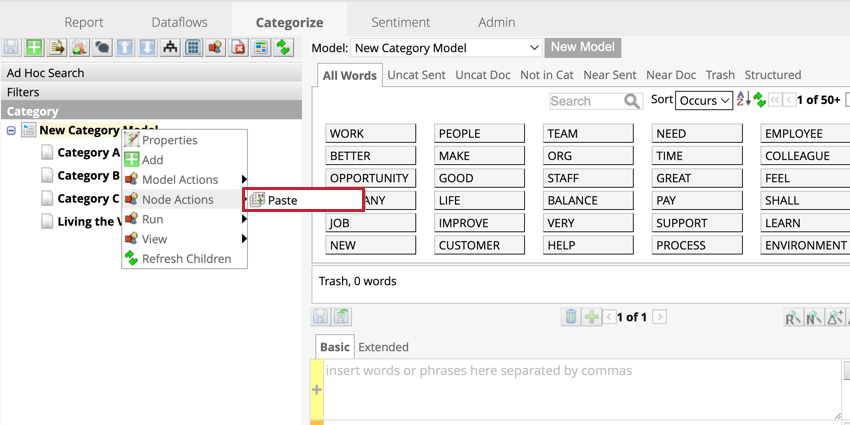850x425 pixels.
Task: Select the Category B tree item
Action: [x=88, y=176]
